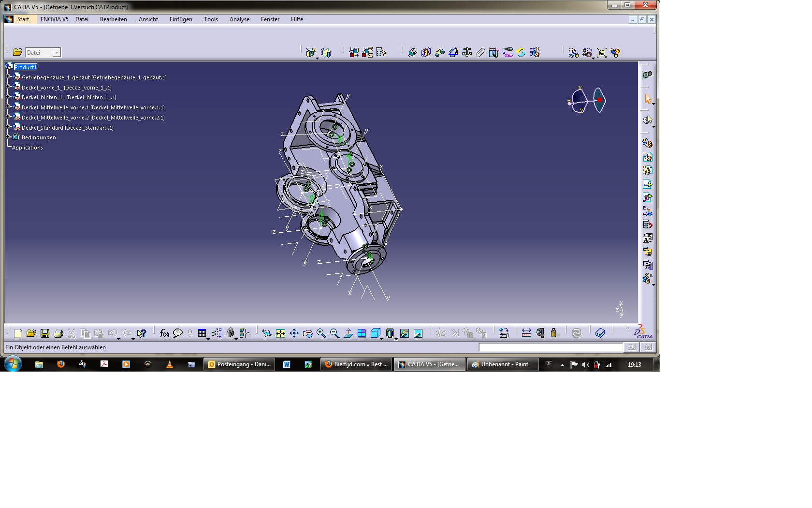Click the power input command field
This screenshot has width=812, height=508.
click(x=551, y=347)
